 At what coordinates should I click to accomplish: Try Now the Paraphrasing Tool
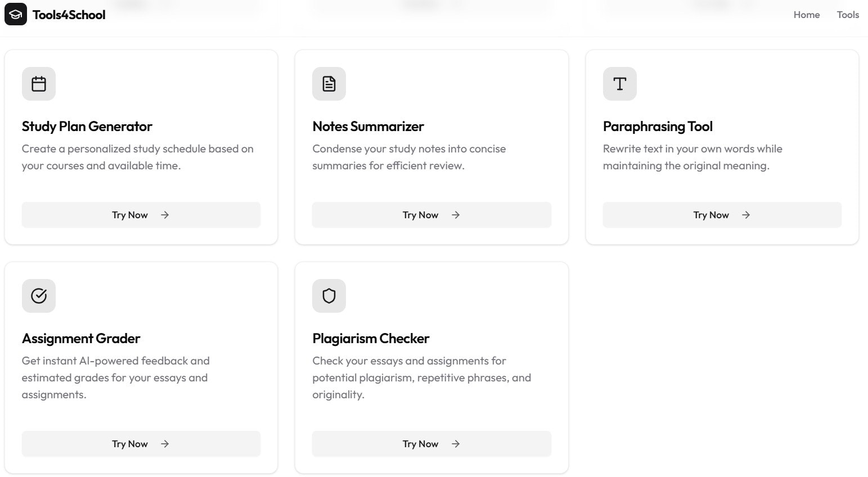pos(722,215)
